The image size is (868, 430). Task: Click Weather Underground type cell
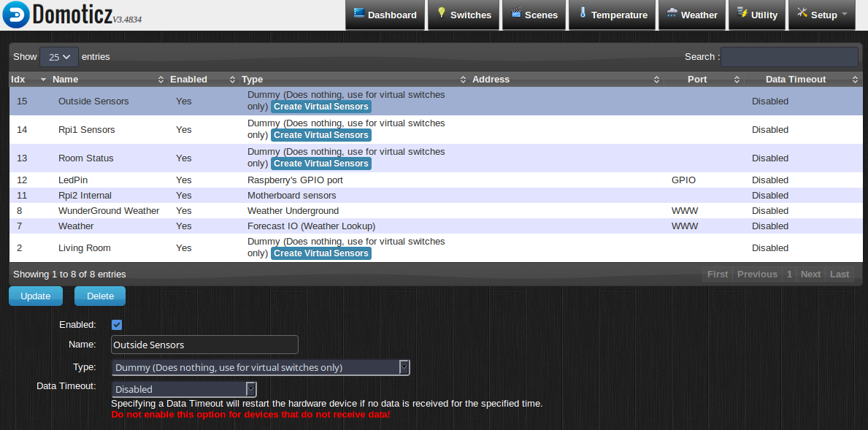(293, 211)
